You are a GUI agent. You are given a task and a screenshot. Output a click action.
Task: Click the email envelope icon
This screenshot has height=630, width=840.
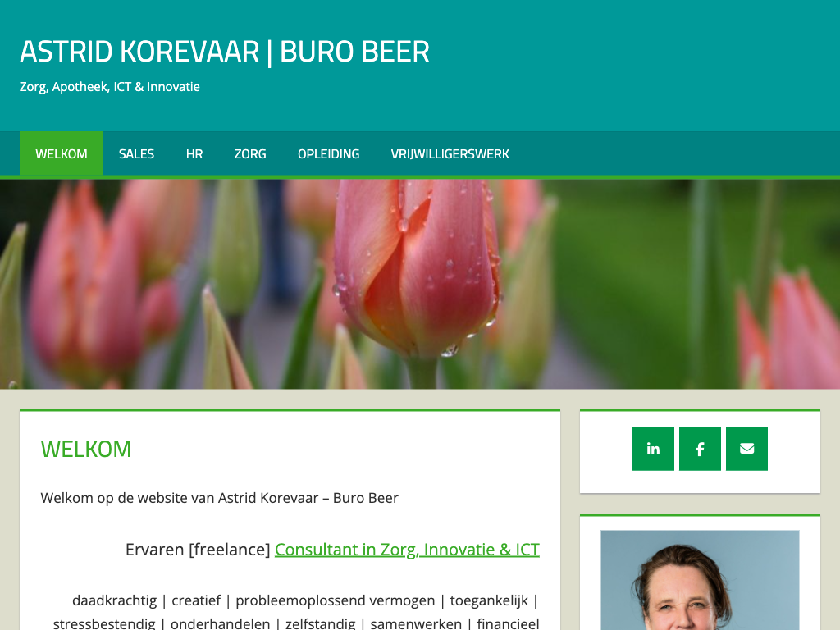[746, 449]
